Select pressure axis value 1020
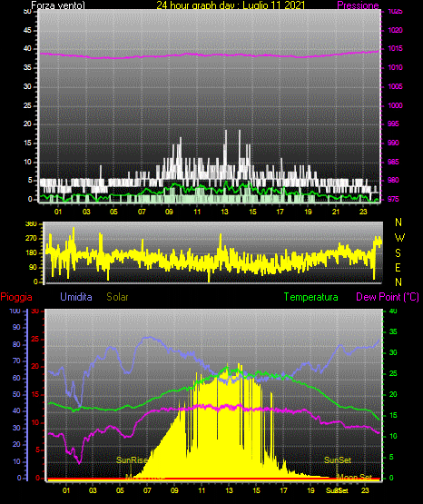 pos(395,30)
